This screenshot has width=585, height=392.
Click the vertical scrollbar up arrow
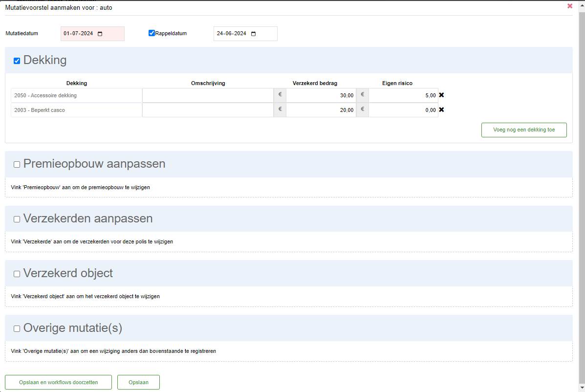click(x=582, y=4)
